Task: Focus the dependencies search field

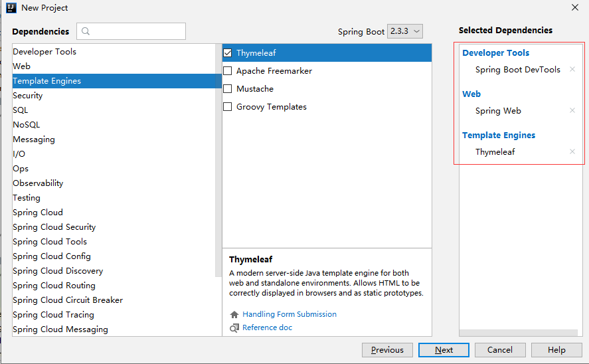Action: click(131, 31)
